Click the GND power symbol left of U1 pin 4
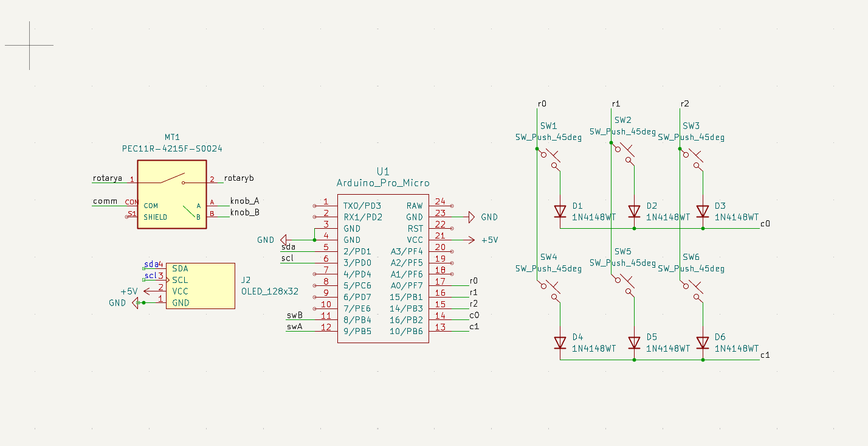868x446 pixels. [x=284, y=240]
